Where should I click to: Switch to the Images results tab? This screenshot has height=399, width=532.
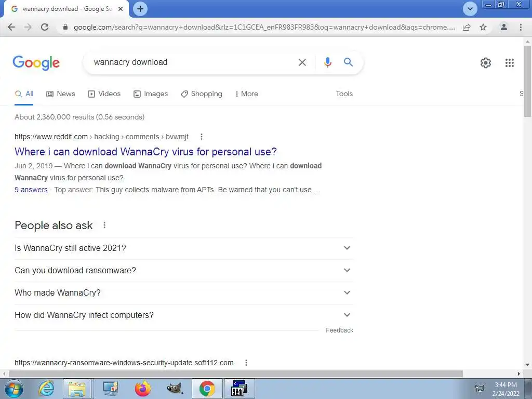tap(151, 94)
